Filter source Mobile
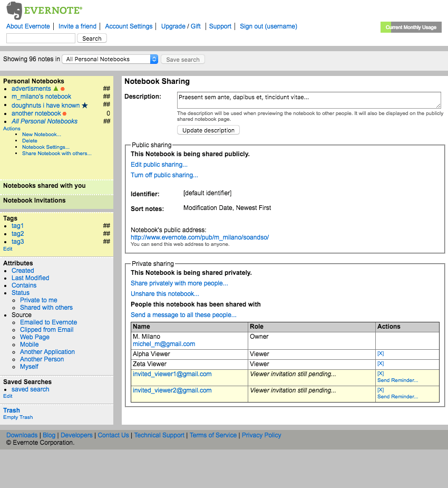Image resolution: width=448 pixels, height=488 pixels. (29, 345)
